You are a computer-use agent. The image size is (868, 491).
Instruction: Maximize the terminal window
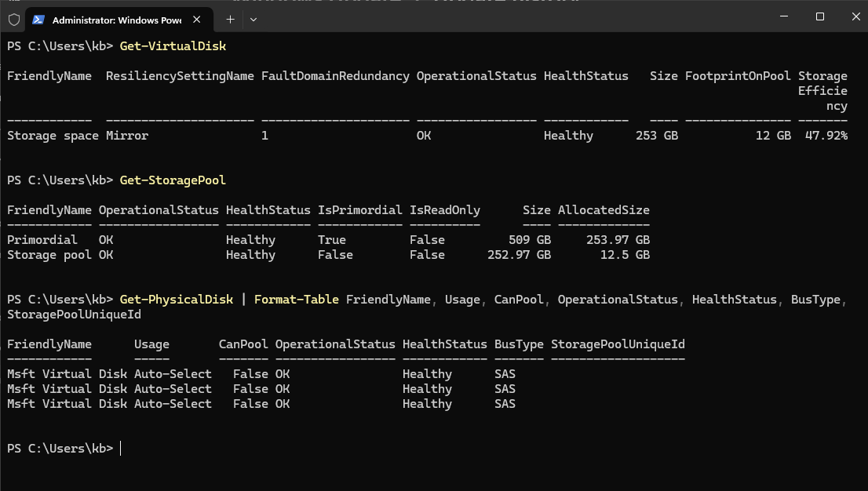click(819, 16)
